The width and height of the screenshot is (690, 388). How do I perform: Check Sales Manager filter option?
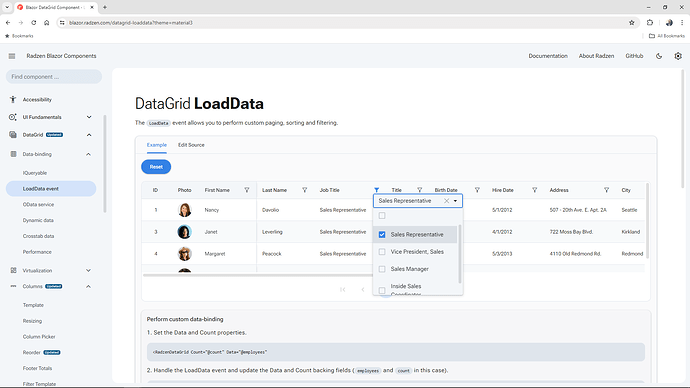(x=382, y=269)
